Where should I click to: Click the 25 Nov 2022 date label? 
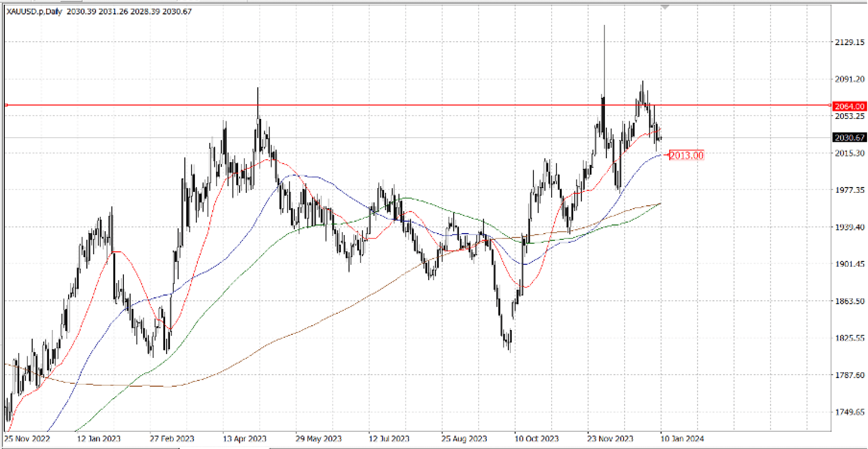pyautogui.click(x=27, y=439)
